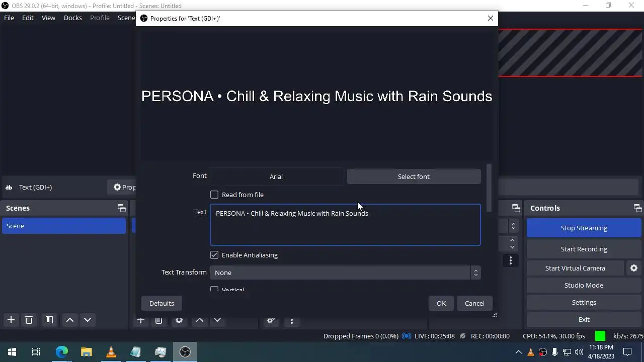Open the Docks menu
This screenshot has width=644, height=362.
72,18
